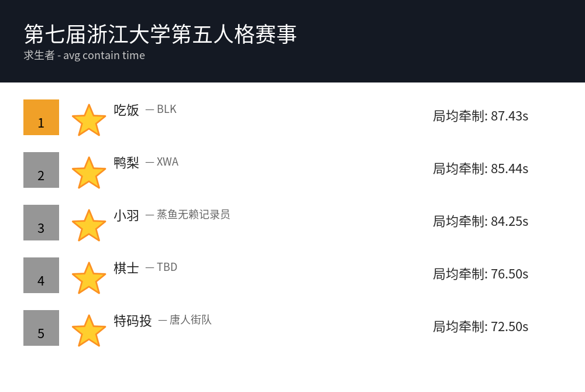This screenshot has height=392, width=585.
Task: Open player name 小羽
Action: click(126, 215)
